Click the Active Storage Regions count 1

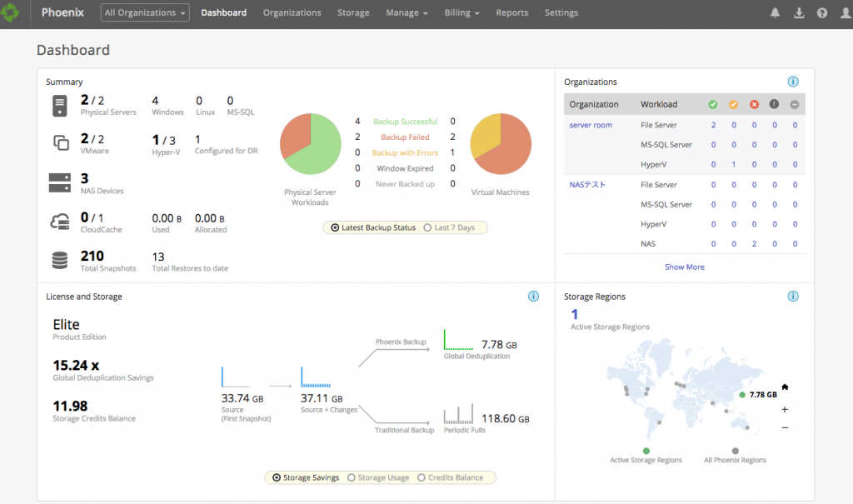[x=575, y=314]
